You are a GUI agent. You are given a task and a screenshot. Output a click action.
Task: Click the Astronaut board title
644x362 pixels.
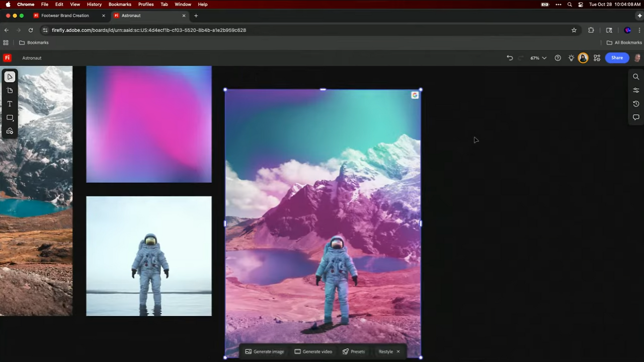click(32, 58)
